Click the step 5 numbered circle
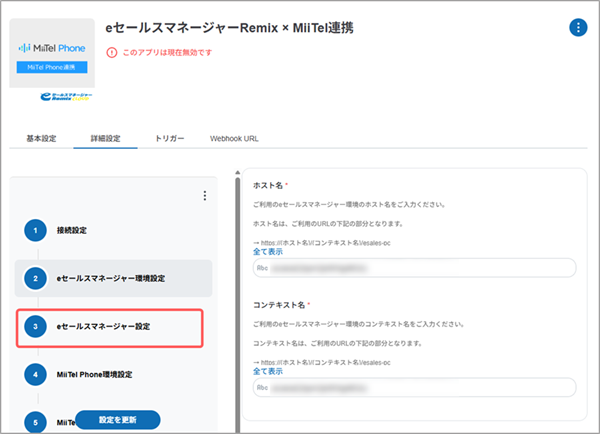The width and height of the screenshot is (600, 434). click(36, 421)
